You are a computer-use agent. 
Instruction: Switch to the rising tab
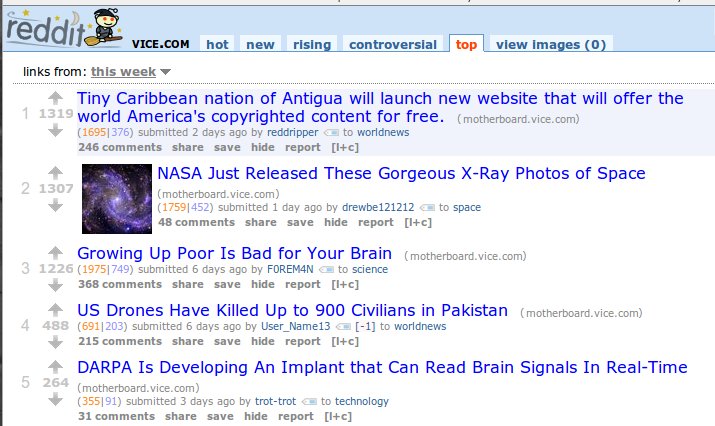click(312, 44)
